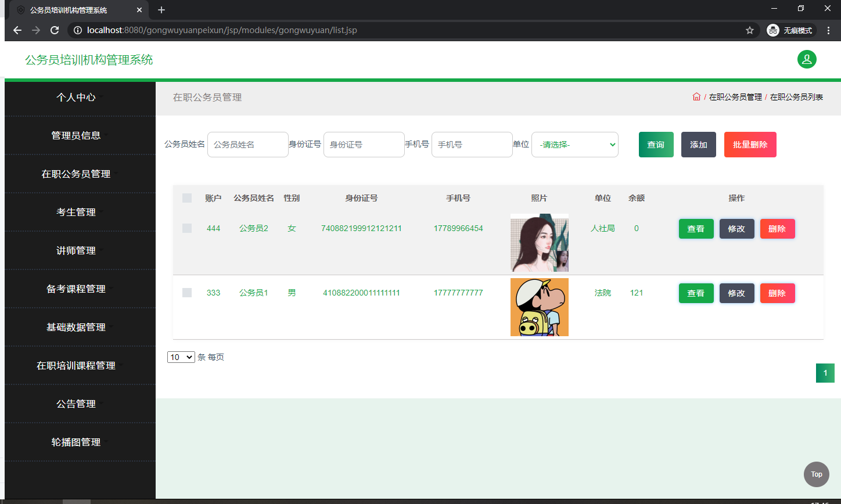
Task: Click the 查询 search button
Action: [x=656, y=145]
